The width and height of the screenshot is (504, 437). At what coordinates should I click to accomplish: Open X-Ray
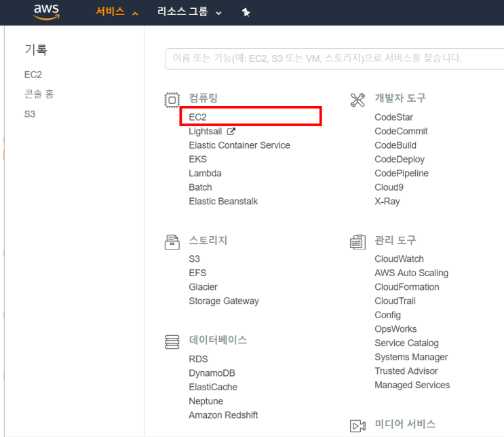pyautogui.click(x=387, y=202)
